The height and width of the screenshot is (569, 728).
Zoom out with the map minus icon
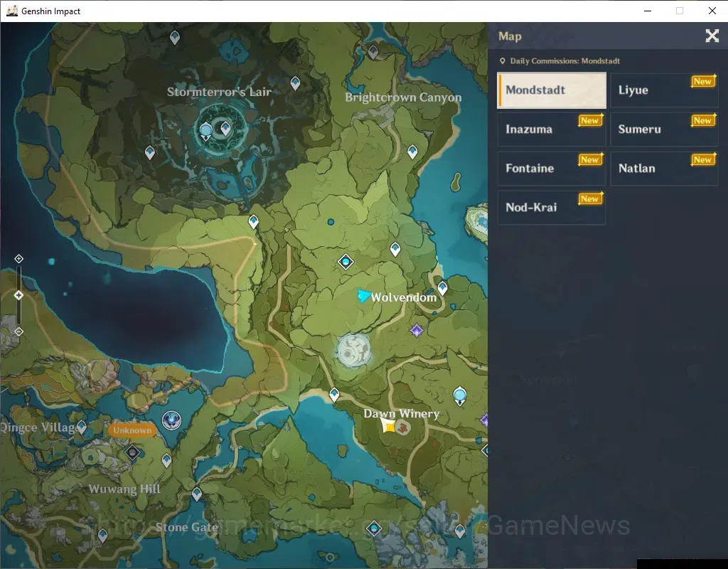pyautogui.click(x=18, y=331)
